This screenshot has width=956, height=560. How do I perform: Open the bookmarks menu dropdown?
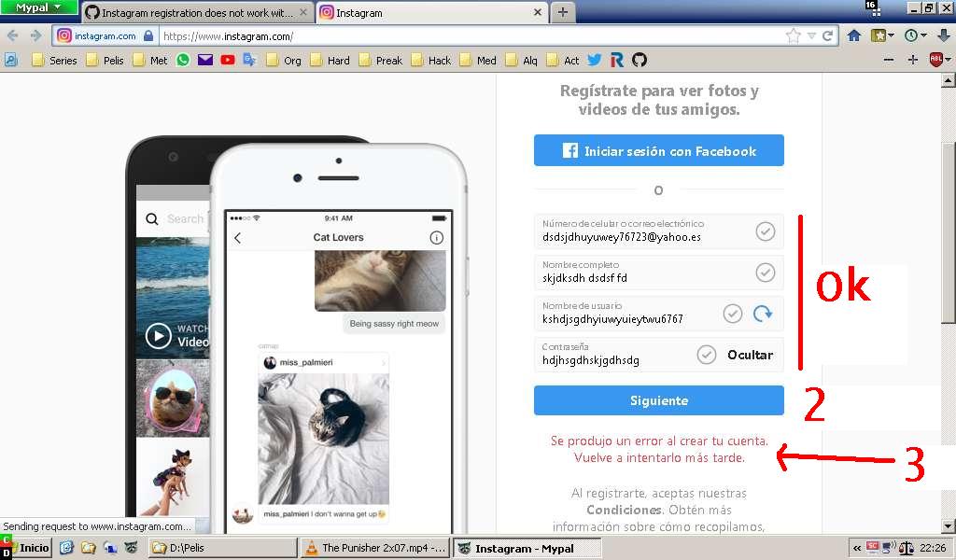[x=882, y=36]
